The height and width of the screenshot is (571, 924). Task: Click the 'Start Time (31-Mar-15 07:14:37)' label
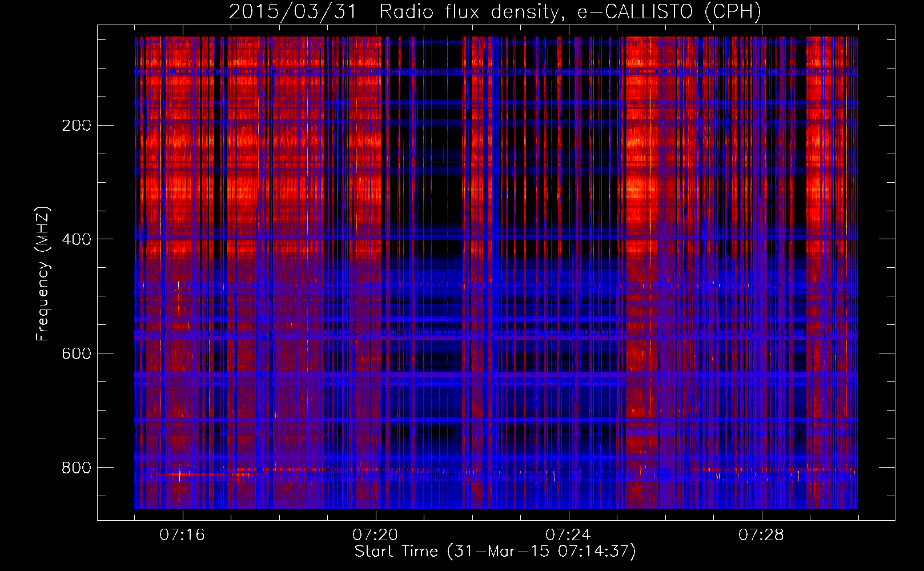(x=495, y=552)
